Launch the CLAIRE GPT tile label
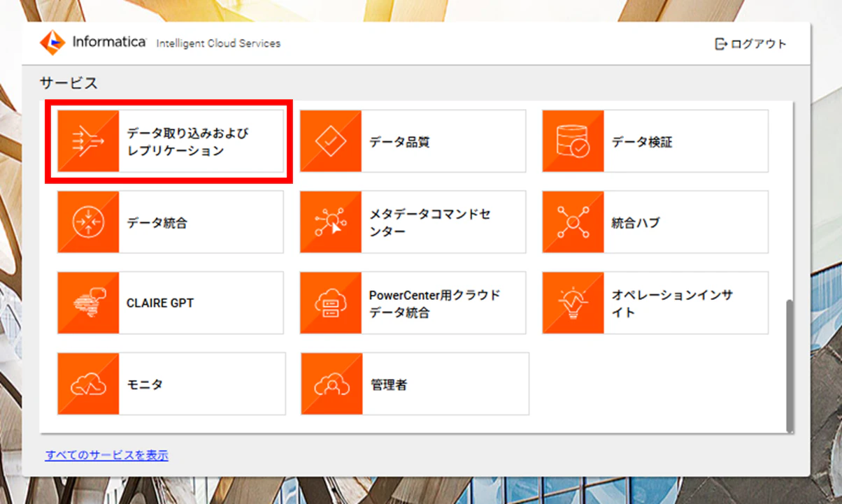 160,303
